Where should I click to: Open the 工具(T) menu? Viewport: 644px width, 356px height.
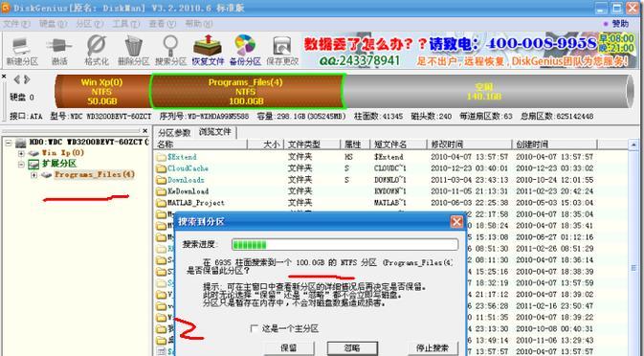click(126, 24)
